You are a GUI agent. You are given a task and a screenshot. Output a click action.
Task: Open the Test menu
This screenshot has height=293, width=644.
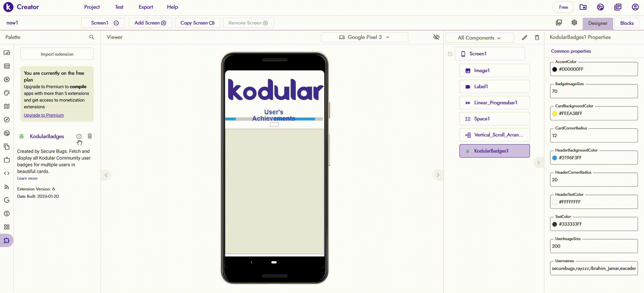click(x=119, y=7)
